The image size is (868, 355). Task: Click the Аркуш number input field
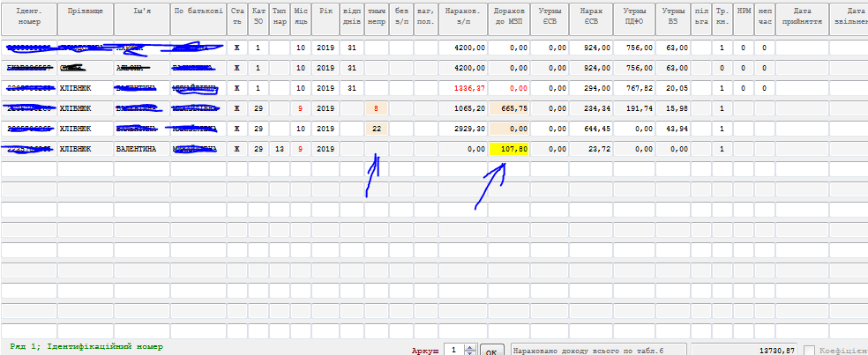[x=452, y=350]
